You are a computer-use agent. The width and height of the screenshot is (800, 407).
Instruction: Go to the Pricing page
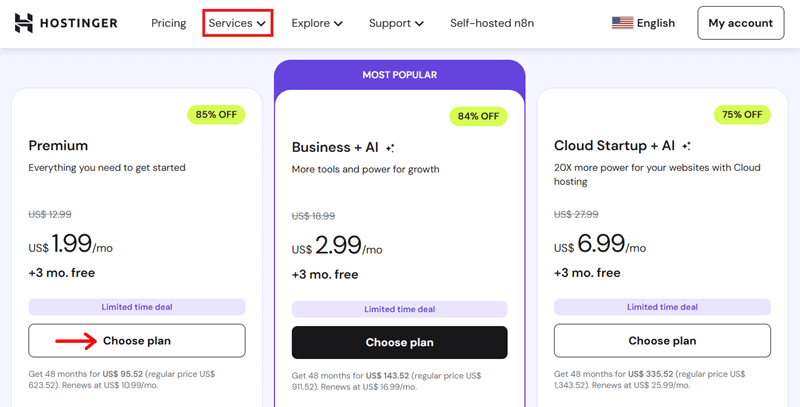point(169,23)
